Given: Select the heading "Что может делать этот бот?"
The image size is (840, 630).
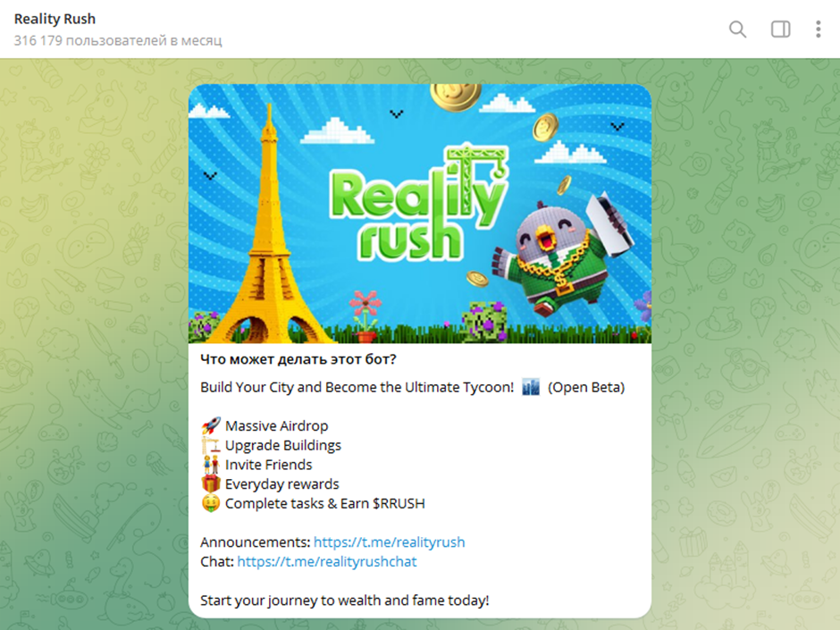Looking at the screenshot, I should [x=298, y=359].
